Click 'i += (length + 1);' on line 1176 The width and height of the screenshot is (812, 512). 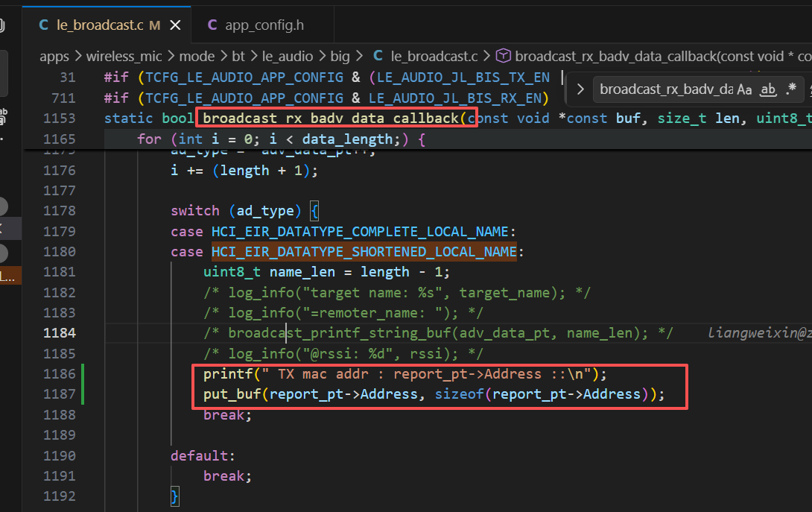coord(244,171)
